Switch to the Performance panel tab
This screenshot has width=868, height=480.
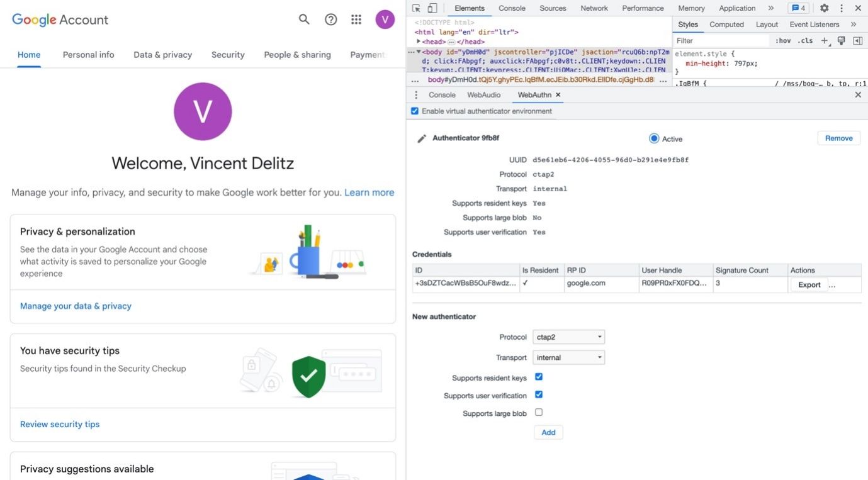(643, 8)
